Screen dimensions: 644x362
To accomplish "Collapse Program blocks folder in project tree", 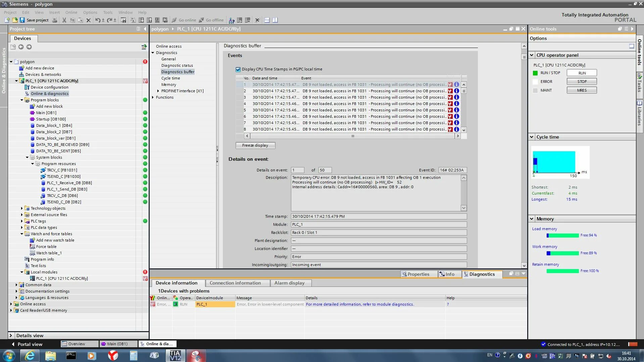I will [x=22, y=100].
